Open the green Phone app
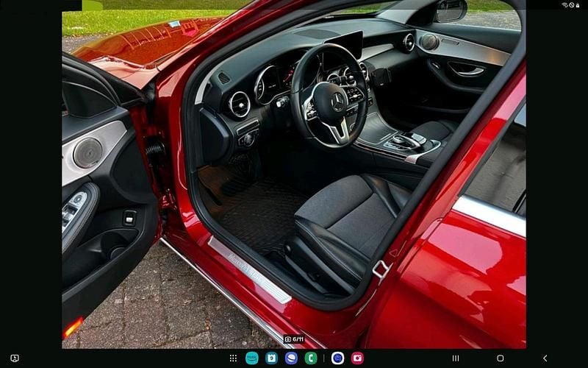 coord(311,358)
